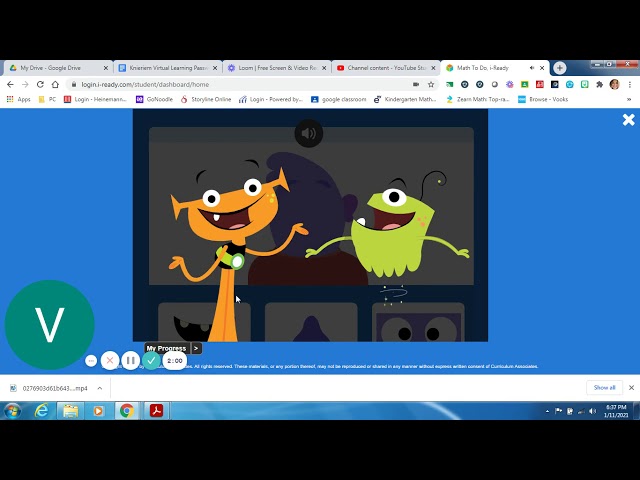Select the mouth answer choice card
The height and width of the screenshot is (480, 640).
click(x=204, y=322)
